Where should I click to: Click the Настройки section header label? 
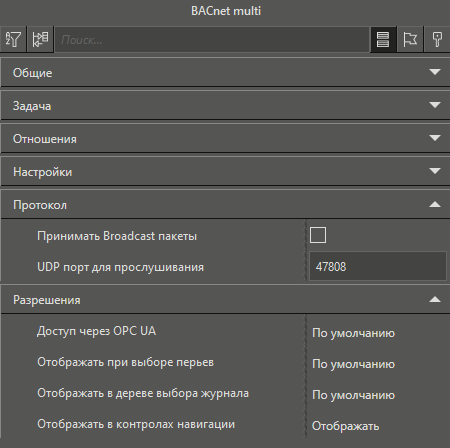[x=42, y=172]
